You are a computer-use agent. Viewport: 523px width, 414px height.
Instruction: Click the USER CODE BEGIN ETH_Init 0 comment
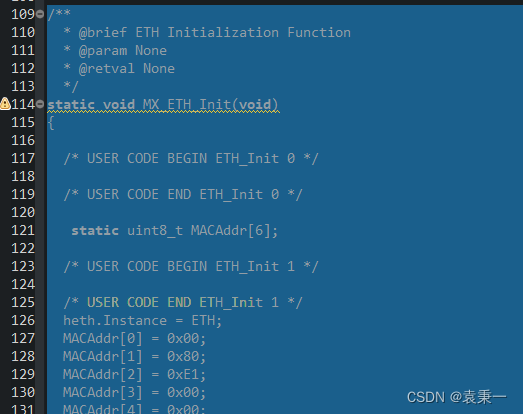(191, 158)
